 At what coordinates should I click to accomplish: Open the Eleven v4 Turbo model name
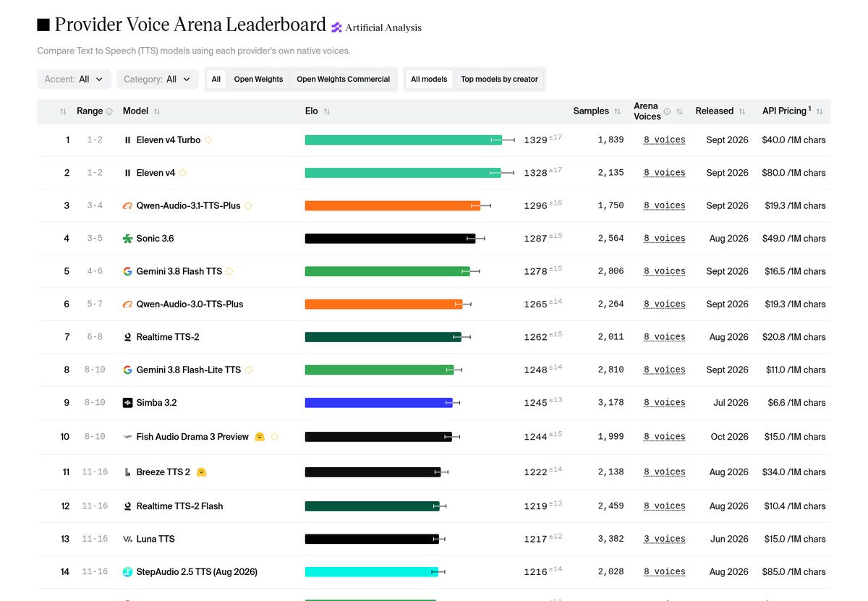pyautogui.click(x=169, y=140)
